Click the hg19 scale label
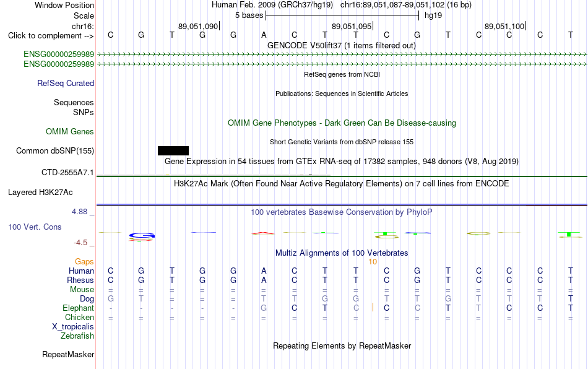The width and height of the screenshot is (588, 369). coord(433,15)
